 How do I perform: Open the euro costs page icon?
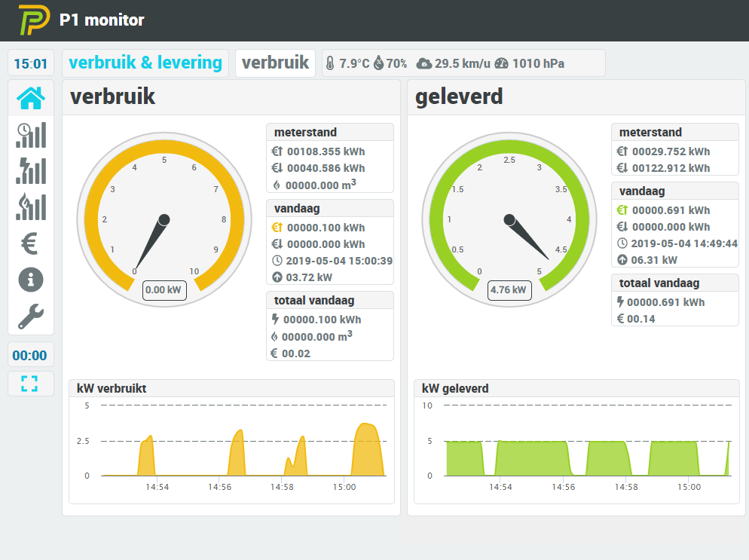click(x=31, y=243)
